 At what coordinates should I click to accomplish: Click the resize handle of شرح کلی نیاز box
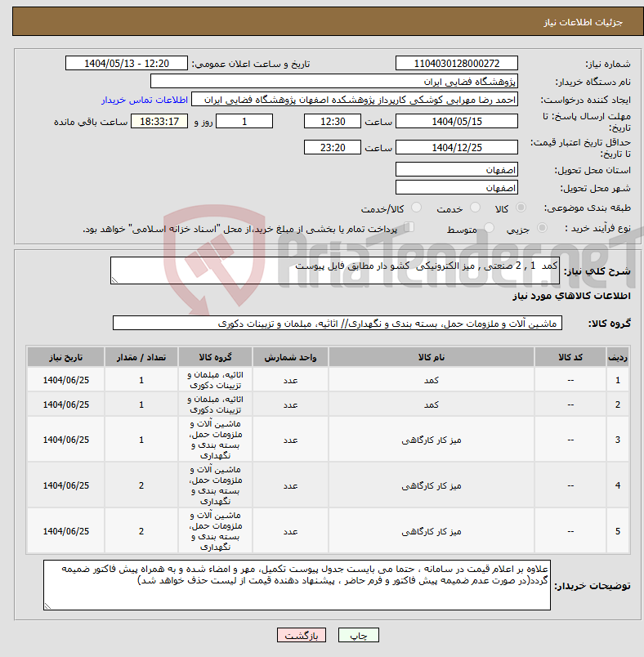(114, 280)
